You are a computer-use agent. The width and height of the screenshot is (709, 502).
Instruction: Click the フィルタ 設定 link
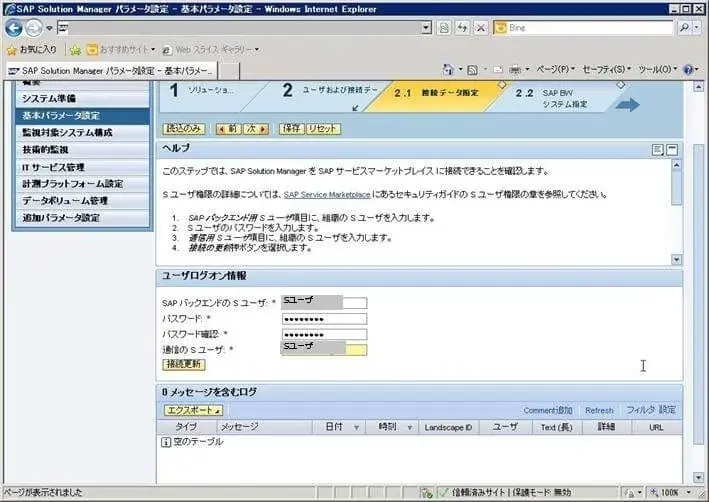tap(651, 410)
